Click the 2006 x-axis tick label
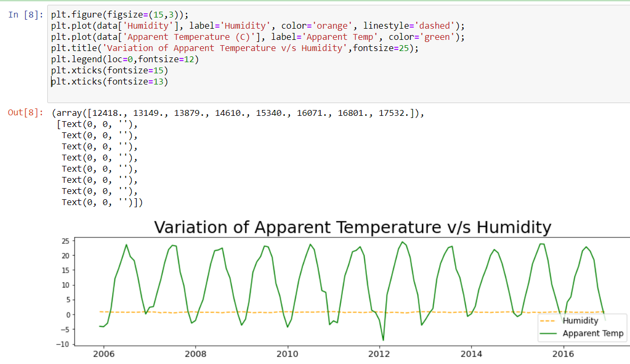 [104, 353]
